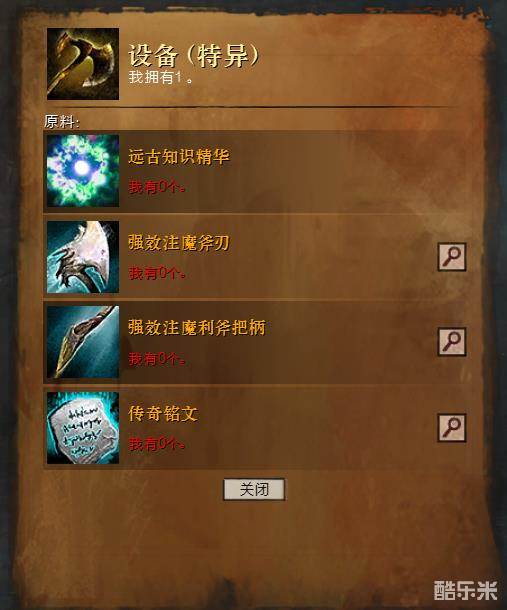Select the 远古知识精华 glowing orb icon

pyautogui.click(x=83, y=170)
